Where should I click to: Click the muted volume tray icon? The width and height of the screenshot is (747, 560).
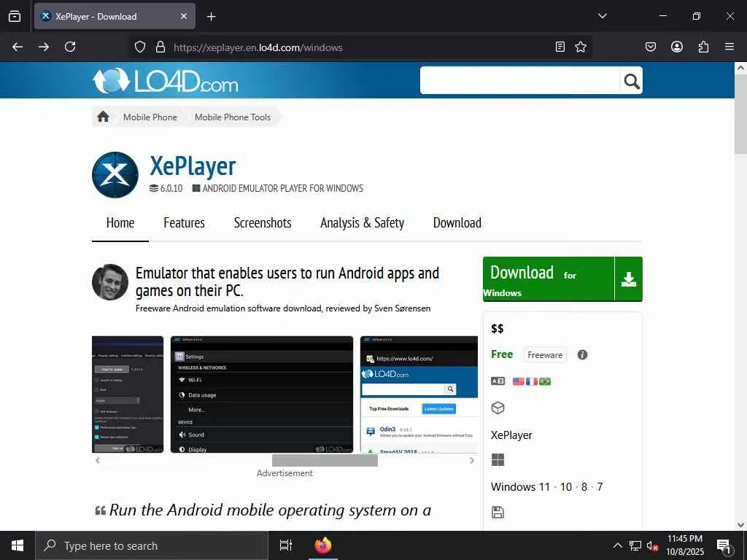coord(652,545)
